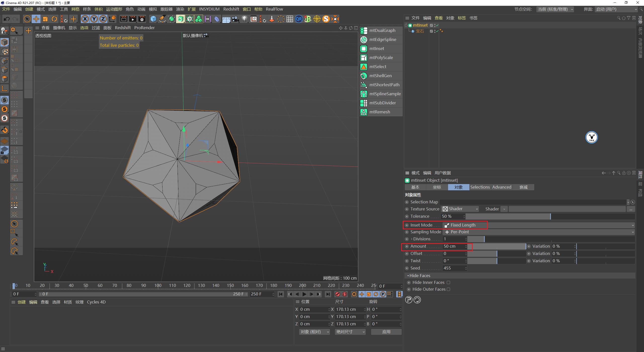Open the Render Settings icon
This screenshot has width=644, height=352.
[x=142, y=19]
